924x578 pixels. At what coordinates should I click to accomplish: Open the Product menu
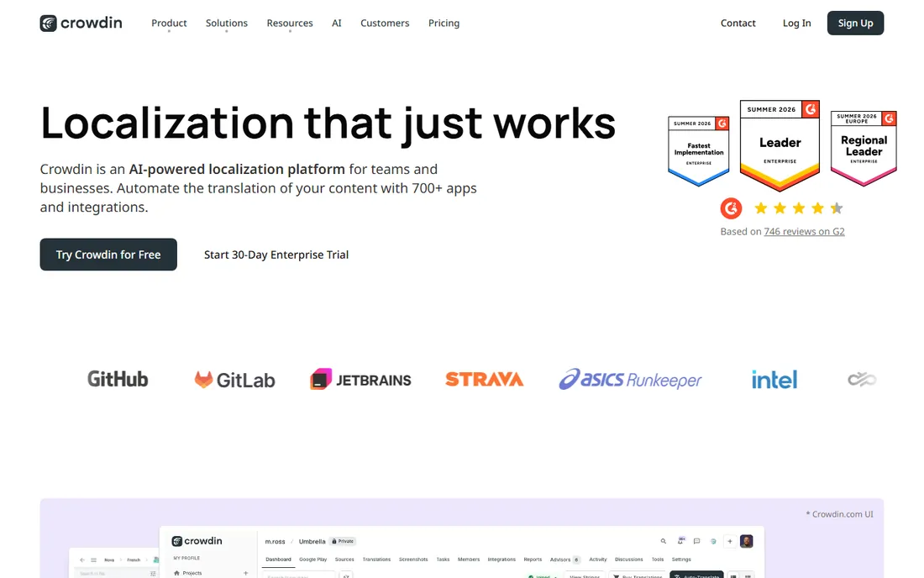coord(169,23)
